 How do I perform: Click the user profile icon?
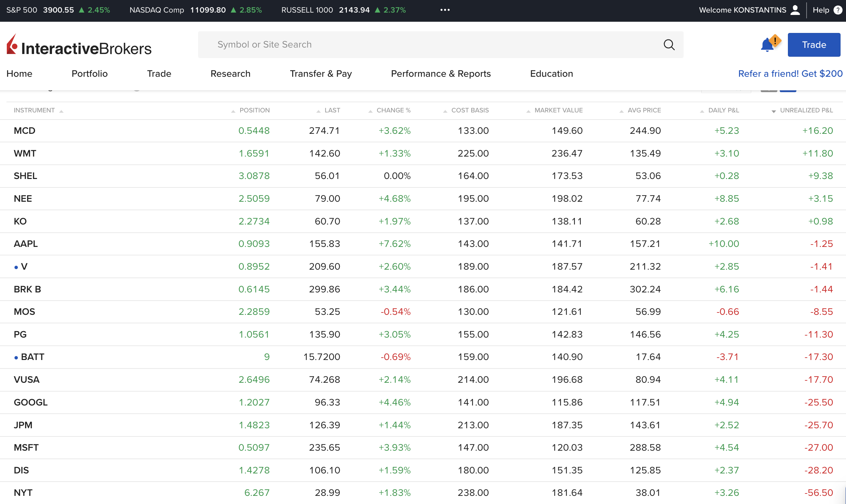point(795,10)
